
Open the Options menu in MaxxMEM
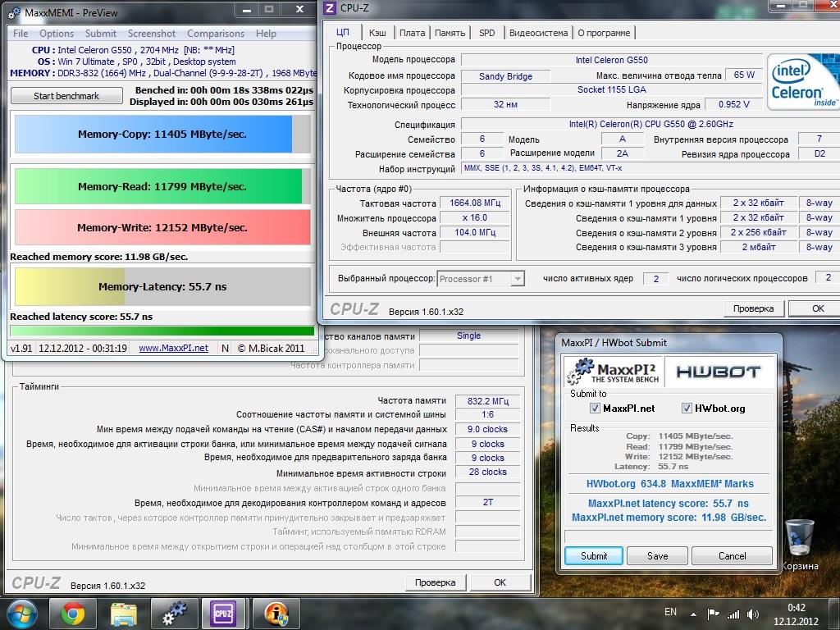point(57,33)
